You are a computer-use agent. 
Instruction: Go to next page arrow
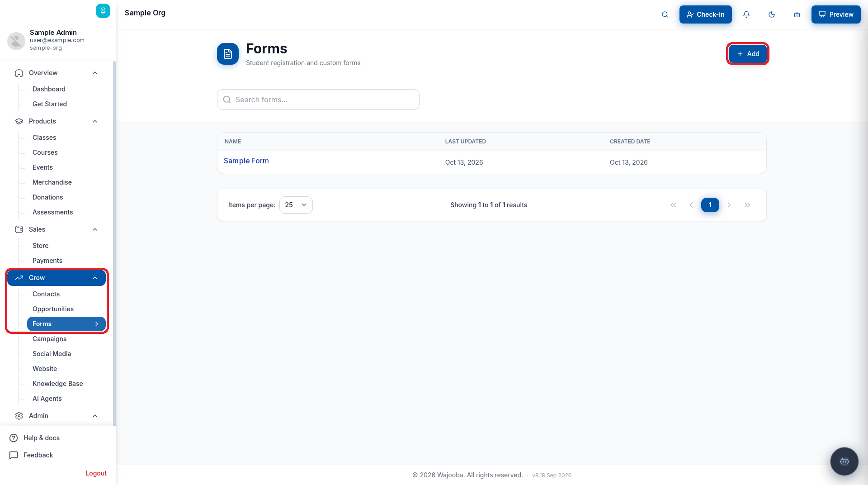[729, 205]
